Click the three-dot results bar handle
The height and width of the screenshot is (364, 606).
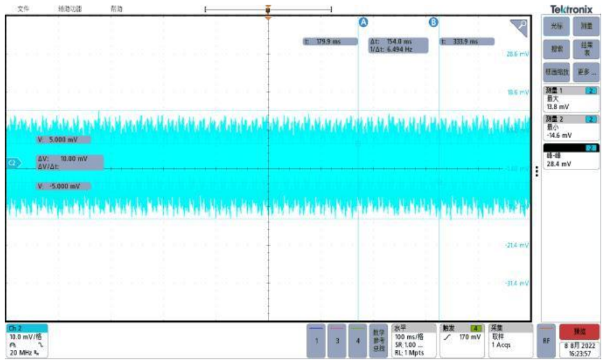(537, 171)
